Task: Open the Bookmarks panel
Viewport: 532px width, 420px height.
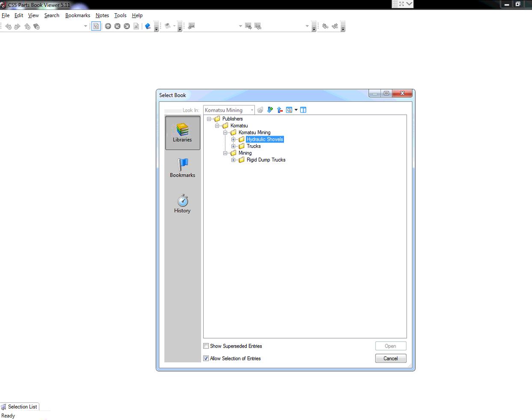Action: (182, 167)
